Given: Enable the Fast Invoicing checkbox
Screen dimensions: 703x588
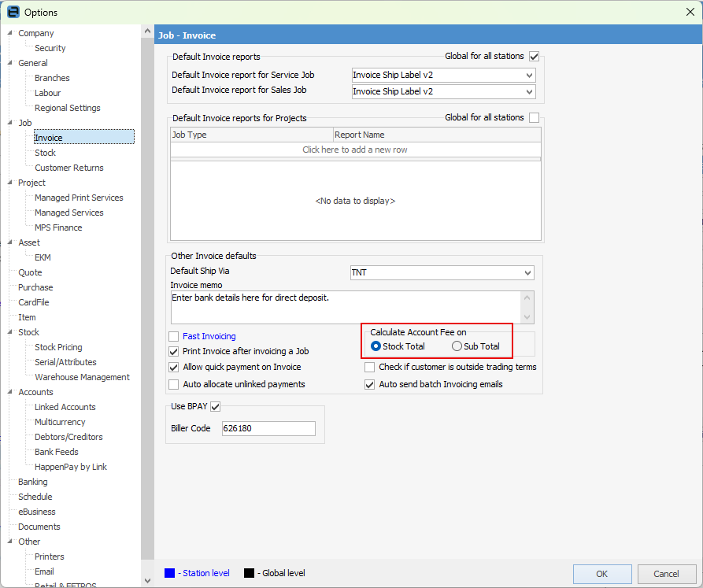Looking at the screenshot, I should click(174, 336).
